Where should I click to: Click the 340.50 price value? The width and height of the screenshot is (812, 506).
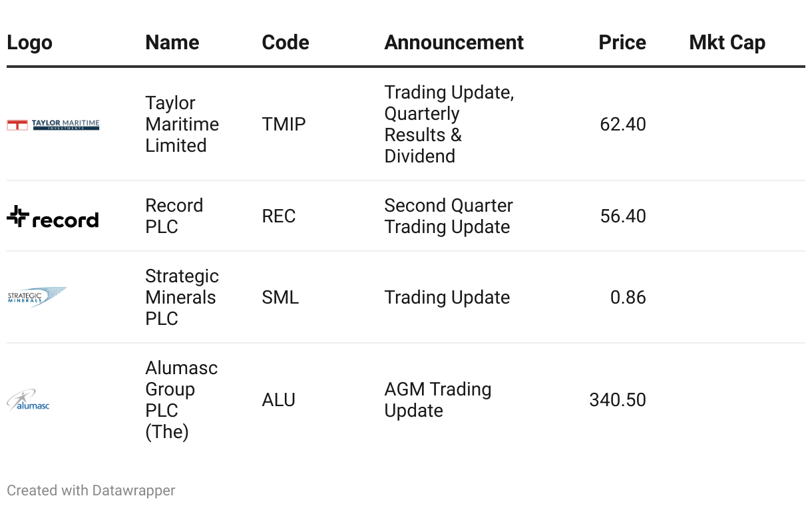(617, 400)
